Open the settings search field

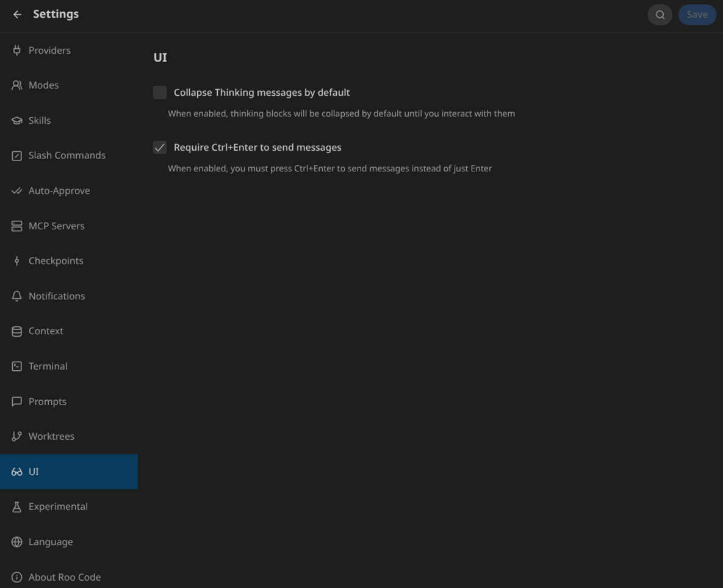[x=660, y=14]
